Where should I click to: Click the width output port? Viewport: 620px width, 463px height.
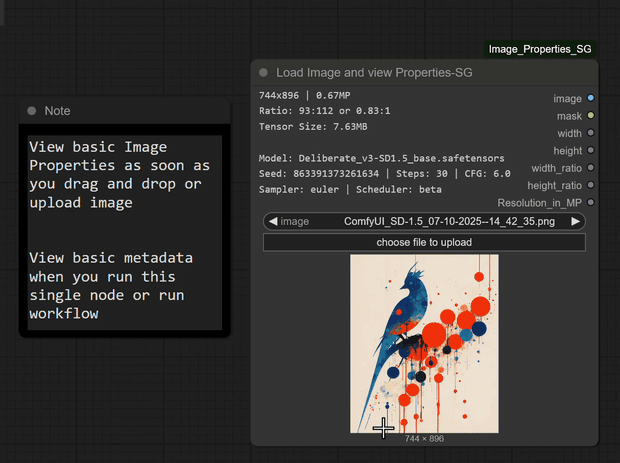pos(591,133)
